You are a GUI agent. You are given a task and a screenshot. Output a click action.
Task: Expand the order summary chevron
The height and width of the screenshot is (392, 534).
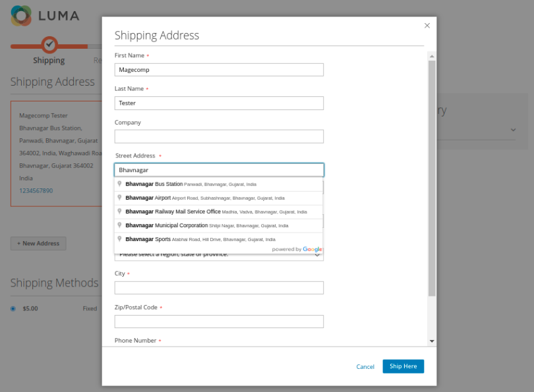513,130
